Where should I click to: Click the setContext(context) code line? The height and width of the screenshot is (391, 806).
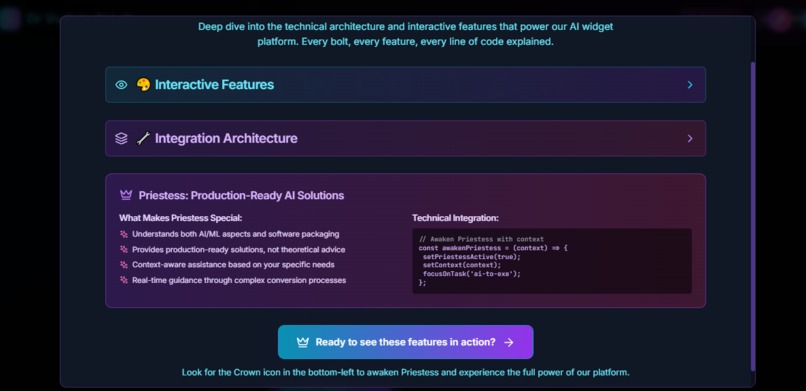click(462, 266)
